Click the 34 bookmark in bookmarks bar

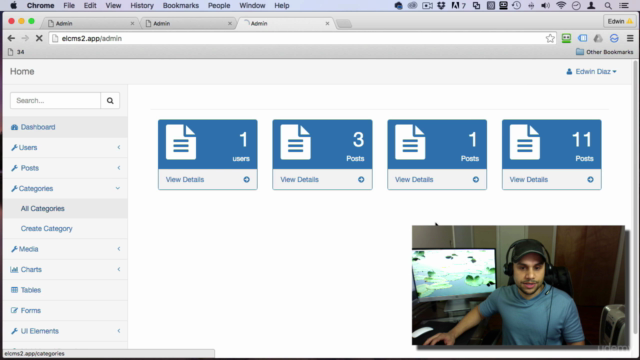16,52
